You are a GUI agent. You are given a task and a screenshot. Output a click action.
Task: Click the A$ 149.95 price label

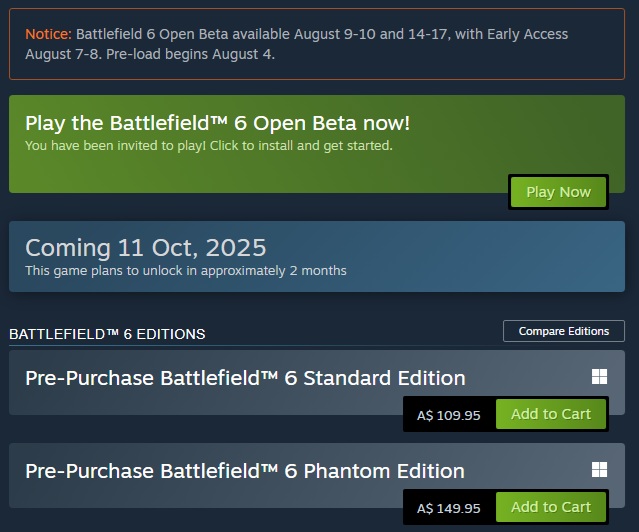click(449, 508)
